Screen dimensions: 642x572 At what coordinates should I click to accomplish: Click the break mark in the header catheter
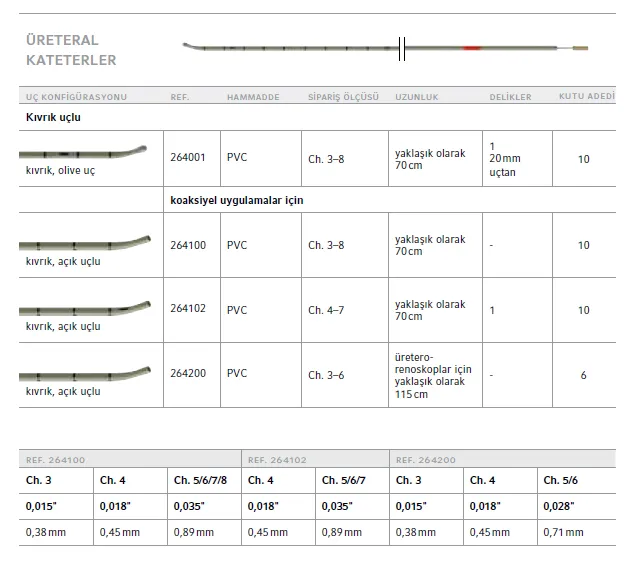click(x=402, y=47)
